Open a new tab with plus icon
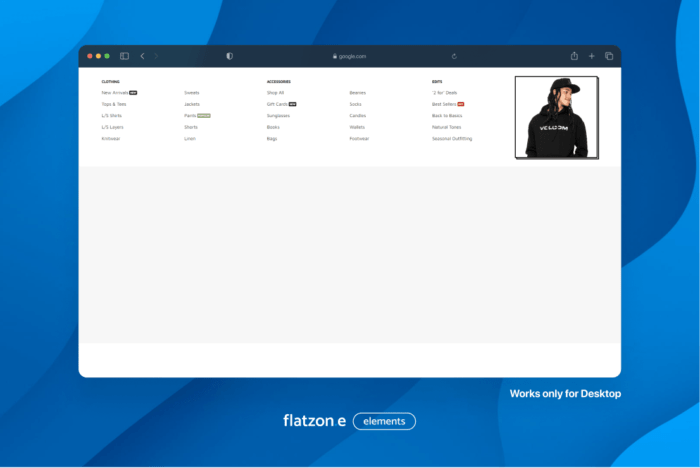Image resolution: width=700 pixels, height=468 pixels. click(x=591, y=56)
